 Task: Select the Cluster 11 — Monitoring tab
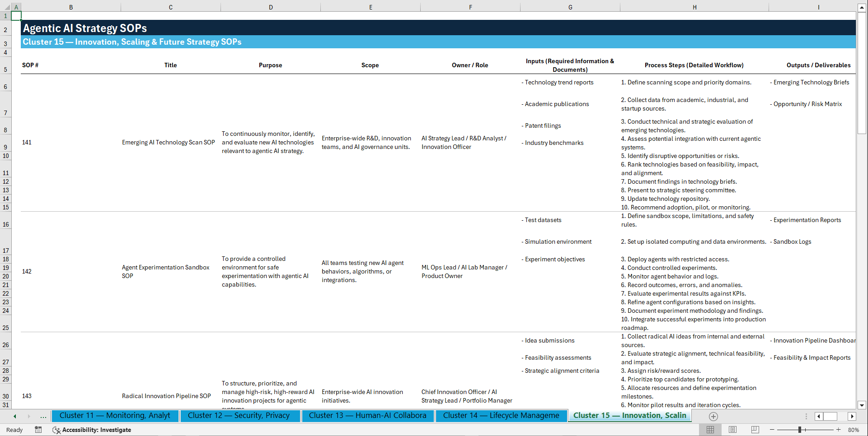[115, 416]
